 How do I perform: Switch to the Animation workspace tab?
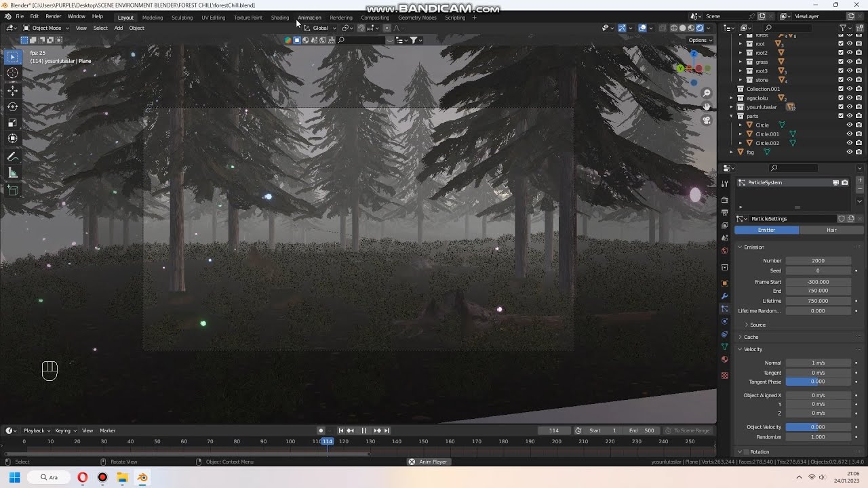309,17
